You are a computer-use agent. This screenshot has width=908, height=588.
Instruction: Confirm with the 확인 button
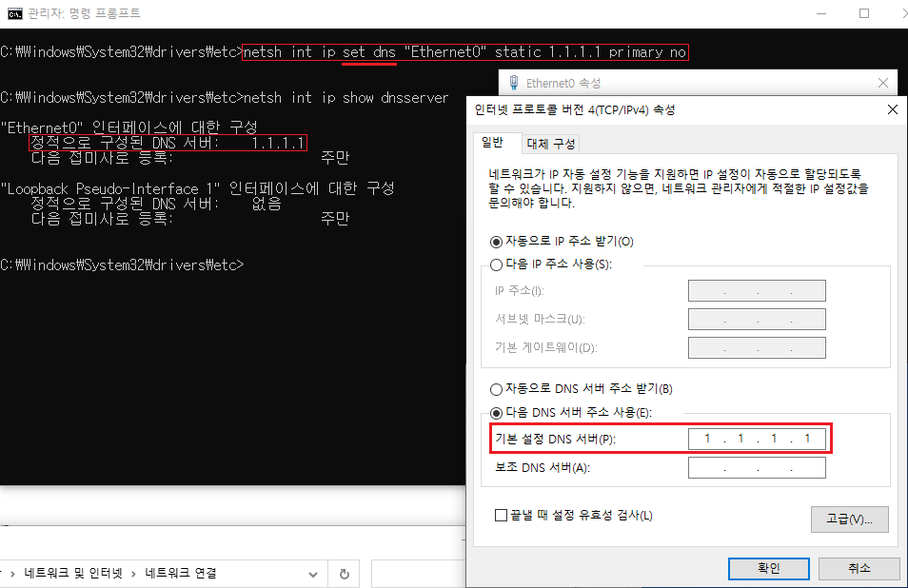[768, 568]
